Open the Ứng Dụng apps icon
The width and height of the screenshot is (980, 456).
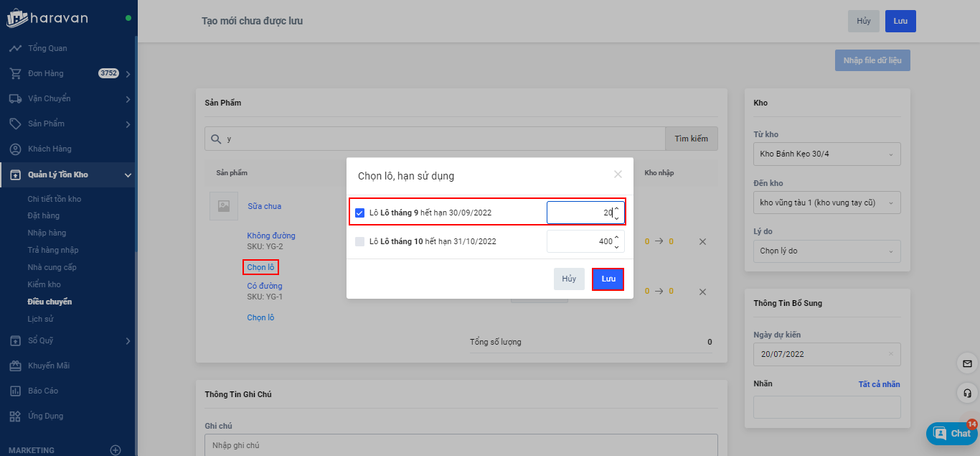tap(15, 416)
